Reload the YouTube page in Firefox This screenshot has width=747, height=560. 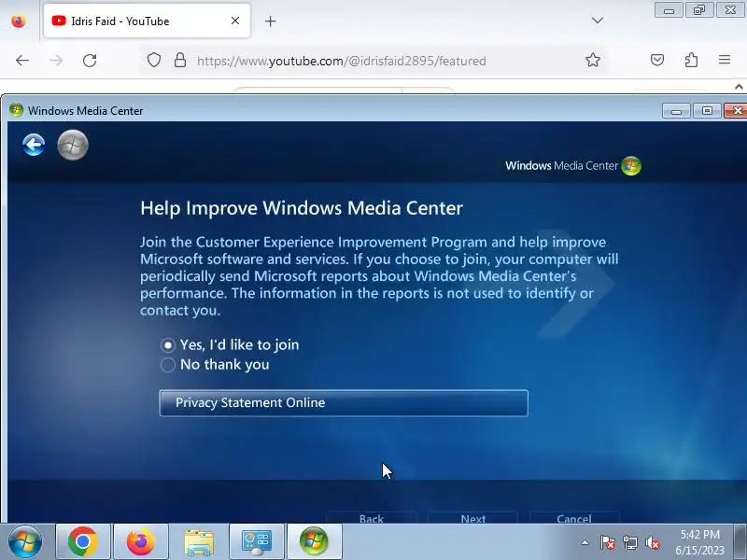click(x=90, y=61)
